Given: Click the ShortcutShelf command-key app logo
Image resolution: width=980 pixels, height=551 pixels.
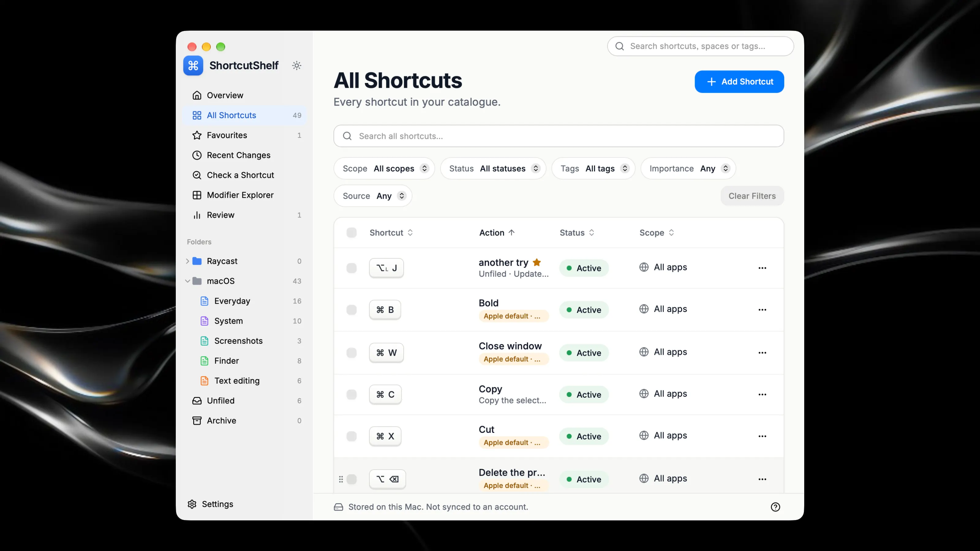Looking at the screenshot, I should (x=193, y=66).
